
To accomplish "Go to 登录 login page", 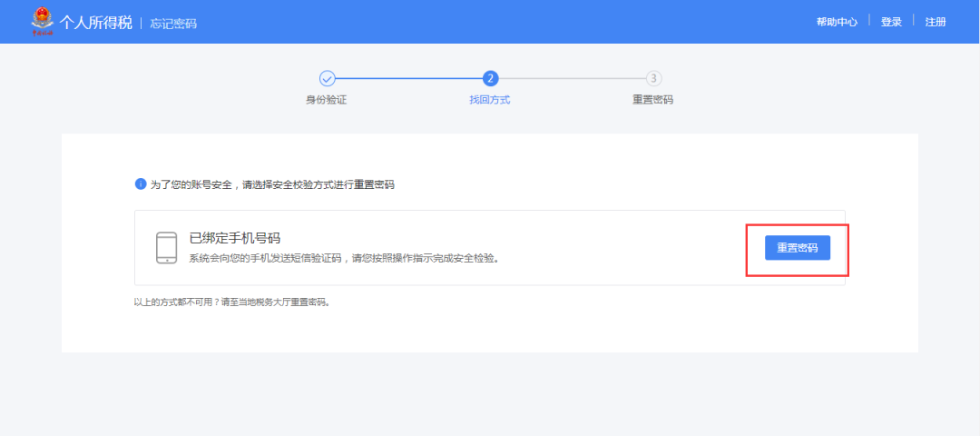I will point(891,22).
